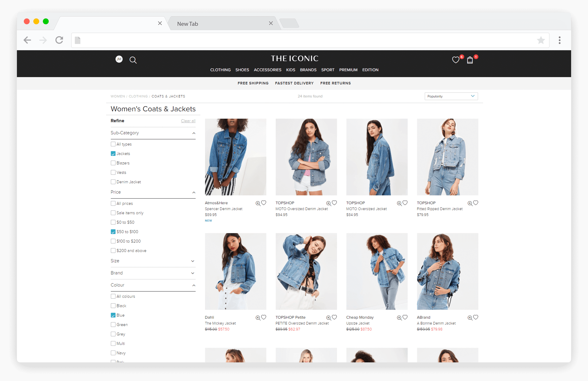588x381 pixels.
Task: Open the wishlist heart in header
Action: [456, 60]
